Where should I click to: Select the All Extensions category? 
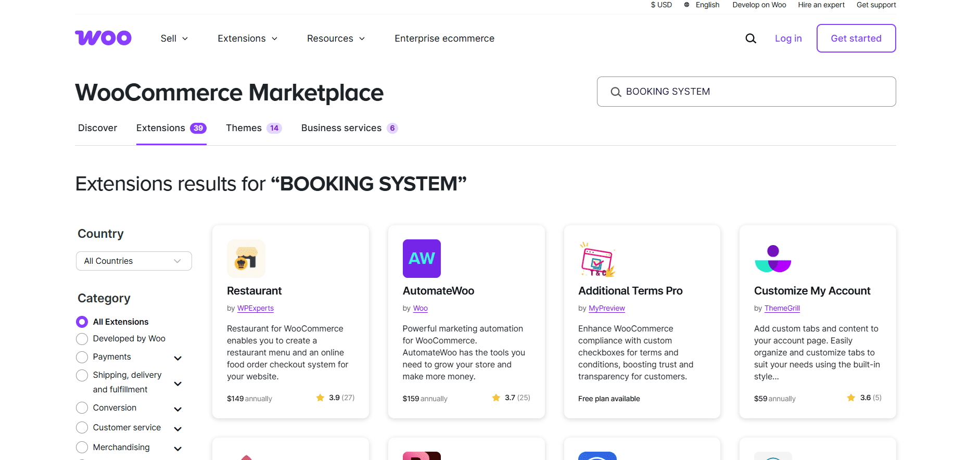tap(82, 322)
